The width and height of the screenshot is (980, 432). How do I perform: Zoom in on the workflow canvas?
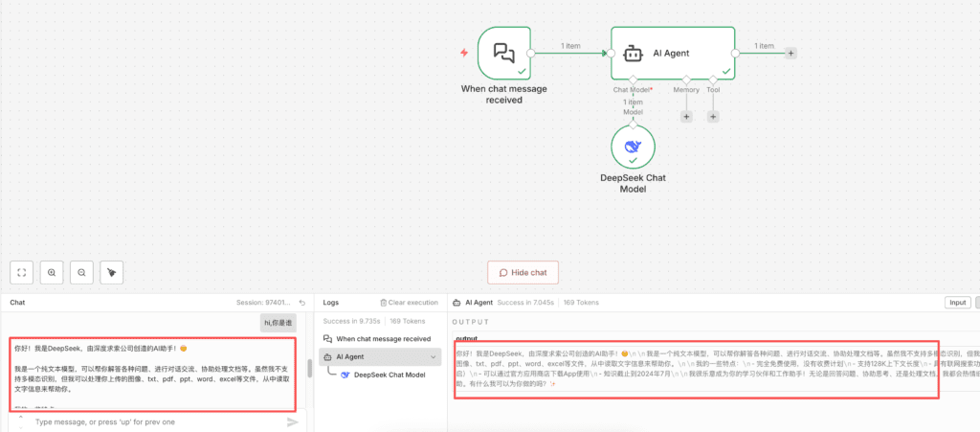[x=52, y=272]
